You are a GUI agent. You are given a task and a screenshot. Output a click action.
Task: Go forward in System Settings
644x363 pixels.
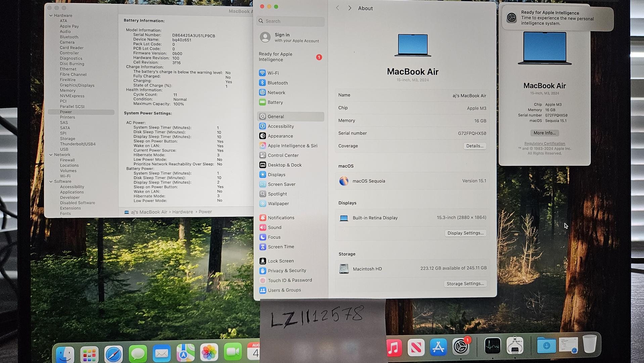coord(350,8)
